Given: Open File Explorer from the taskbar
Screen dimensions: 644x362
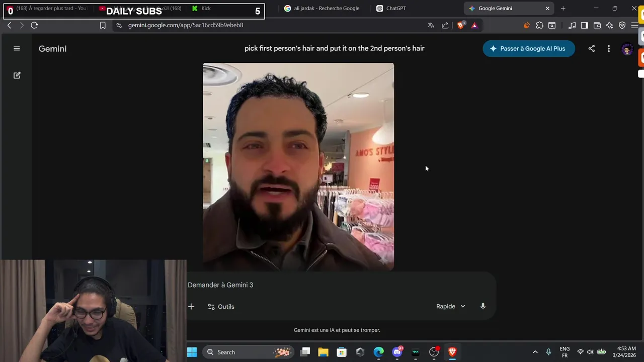Looking at the screenshot, I should pos(323,352).
